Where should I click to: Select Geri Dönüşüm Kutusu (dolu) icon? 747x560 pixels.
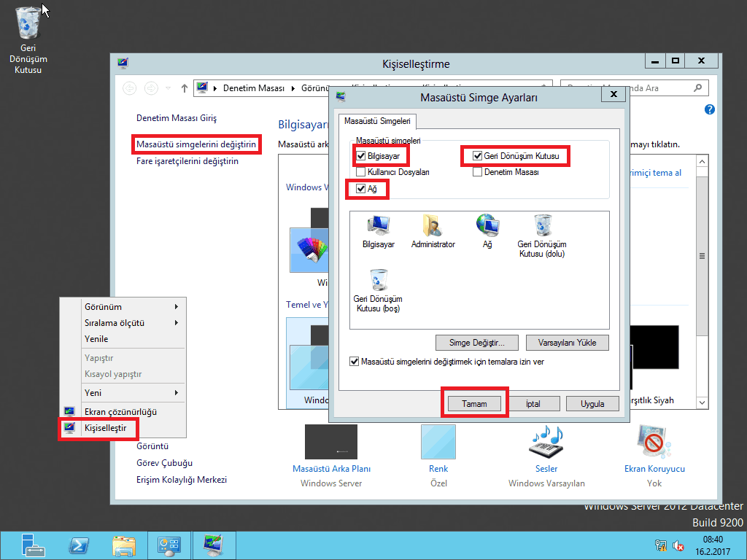pos(541,227)
